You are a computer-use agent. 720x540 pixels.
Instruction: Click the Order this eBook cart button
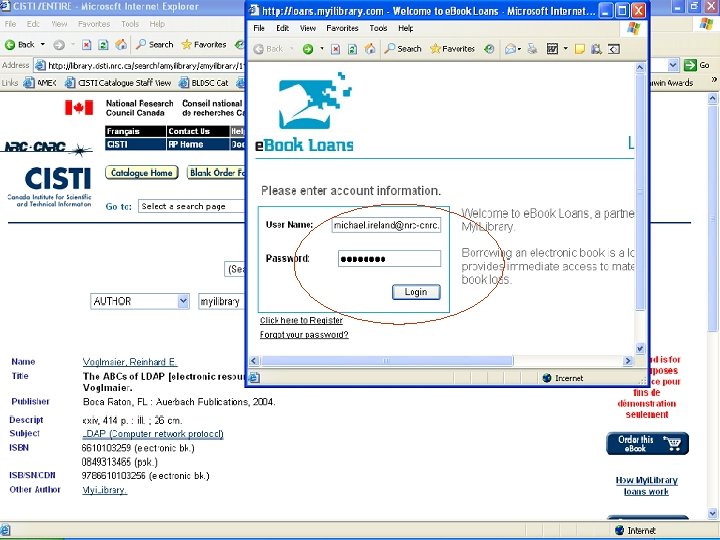coord(647,444)
